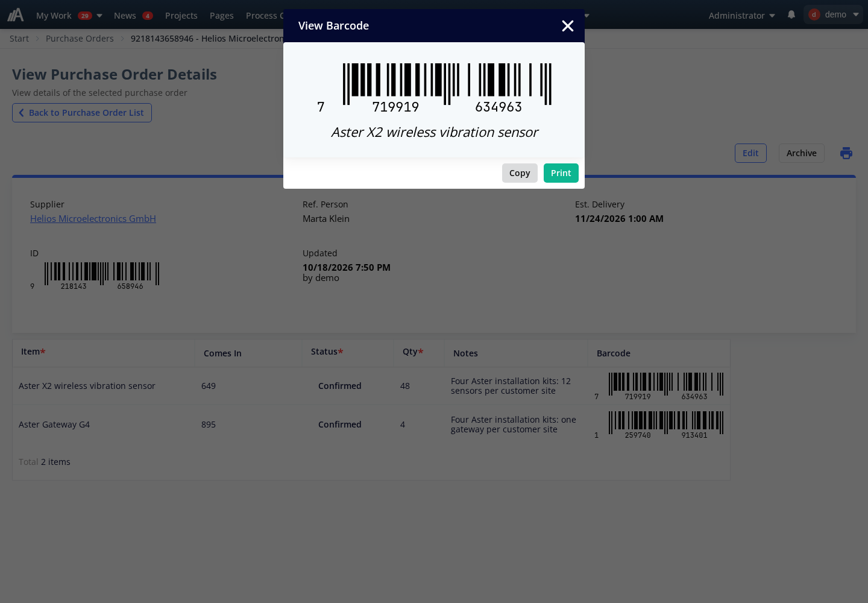This screenshot has width=868, height=603.
Task: Click the printer icon beside Archive
Action: point(846,153)
